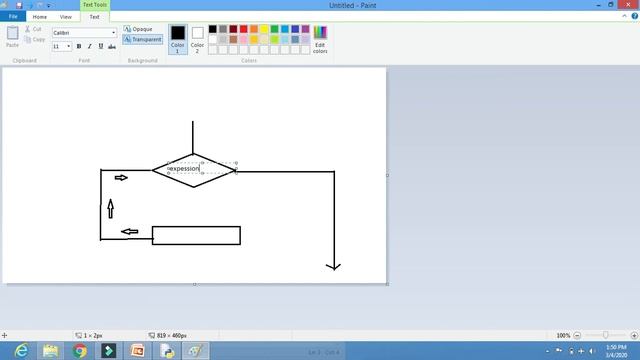Pick the red color swatch
Screen dimensions: 640x360
pos(244,29)
